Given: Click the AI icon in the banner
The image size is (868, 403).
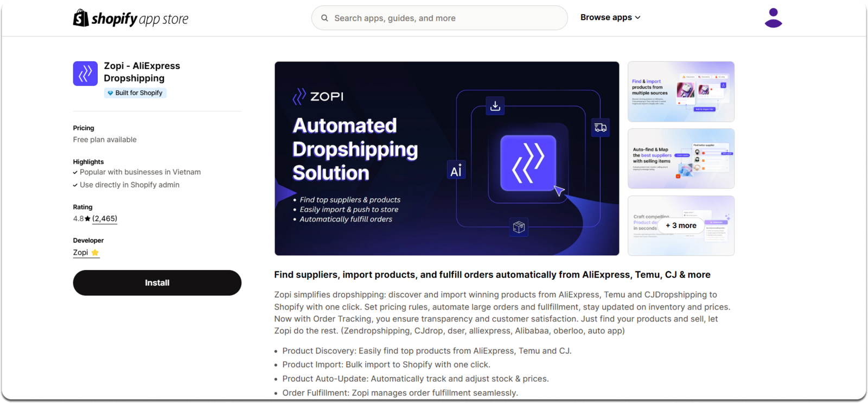Looking at the screenshot, I should coord(456,171).
